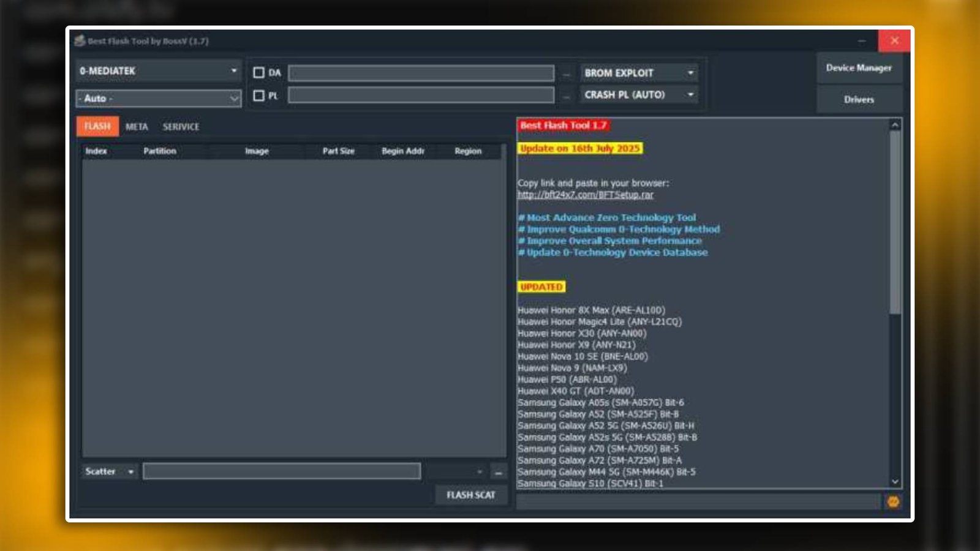Enable the DA checkbox
980x551 pixels.
(259, 72)
